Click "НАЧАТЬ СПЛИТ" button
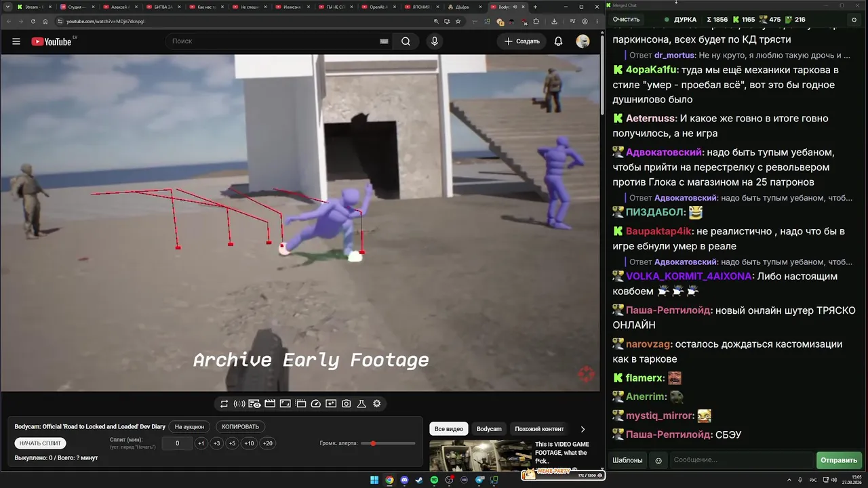The height and width of the screenshot is (488, 868). tap(41, 443)
